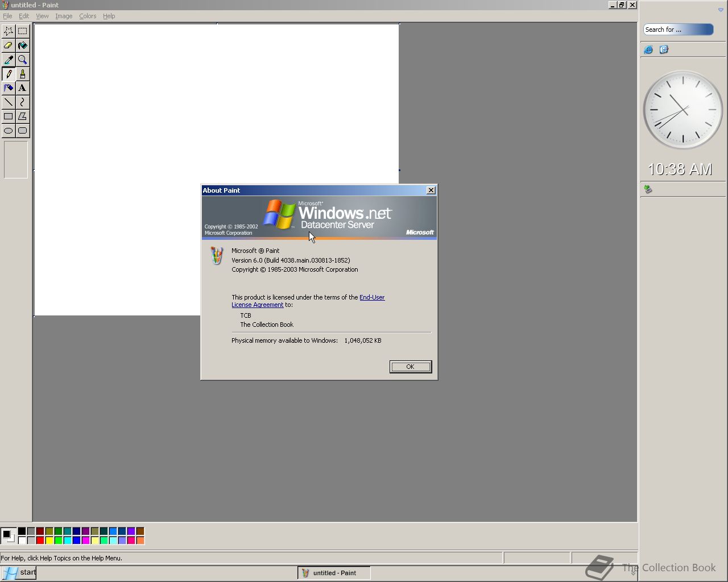Open the Start menu
This screenshot has height=582, width=728.
[19, 572]
